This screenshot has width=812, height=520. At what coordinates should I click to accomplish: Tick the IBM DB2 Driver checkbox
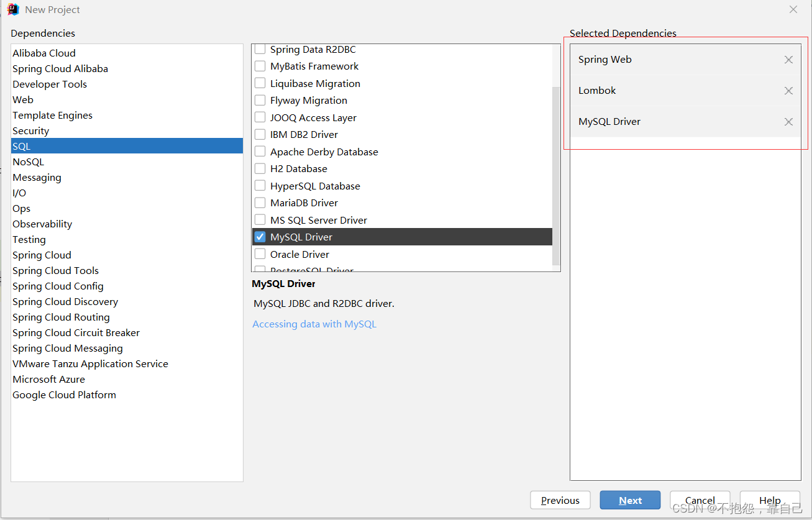260,134
